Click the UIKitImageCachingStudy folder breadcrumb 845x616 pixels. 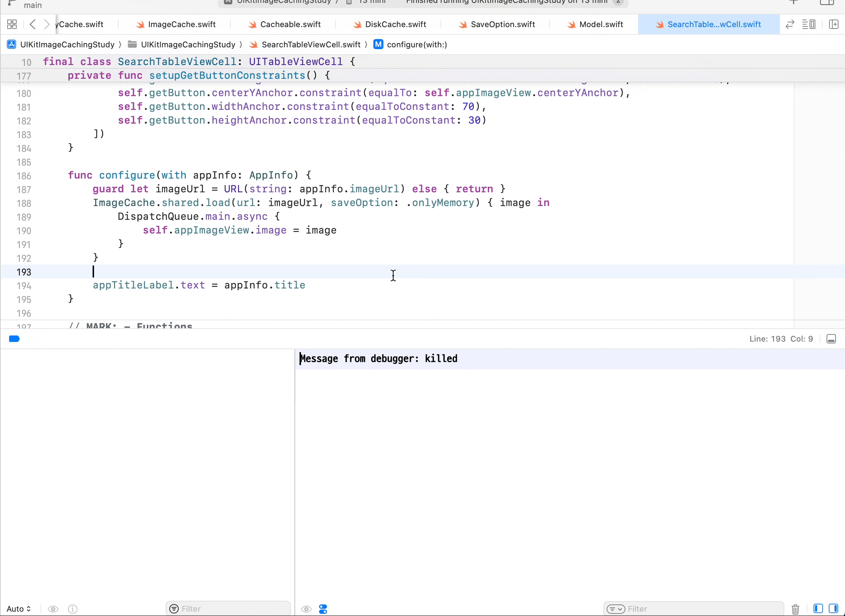point(188,45)
